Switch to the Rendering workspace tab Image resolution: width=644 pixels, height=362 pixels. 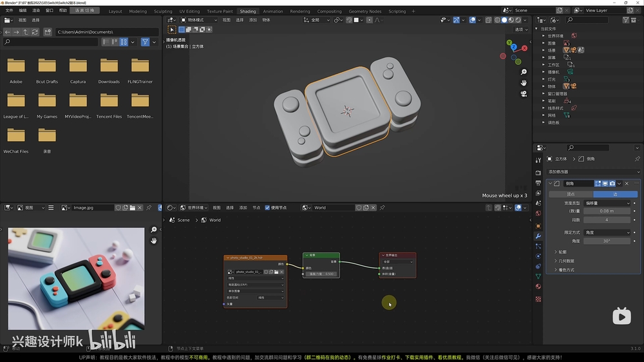[x=300, y=11]
